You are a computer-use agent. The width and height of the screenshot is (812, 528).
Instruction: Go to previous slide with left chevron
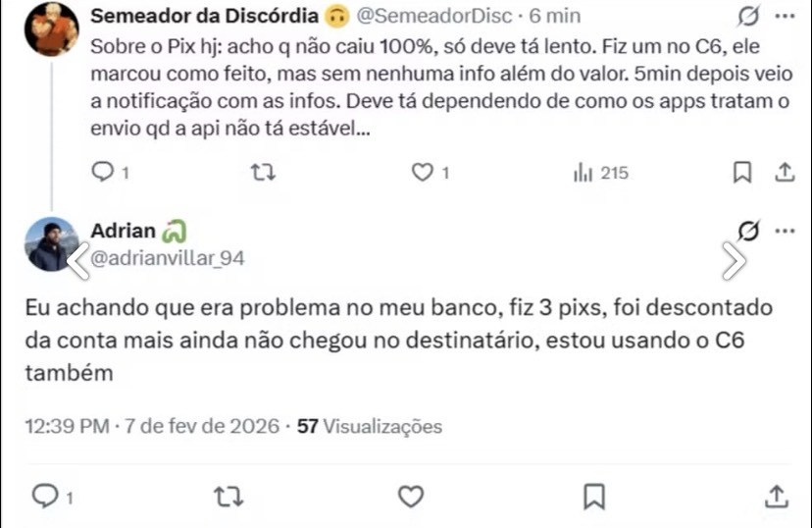click(x=76, y=259)
